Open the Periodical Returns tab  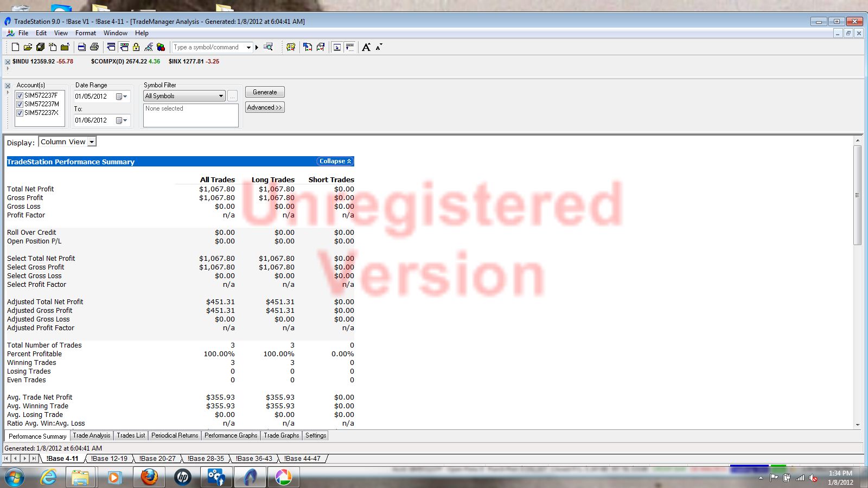(175, 435)
